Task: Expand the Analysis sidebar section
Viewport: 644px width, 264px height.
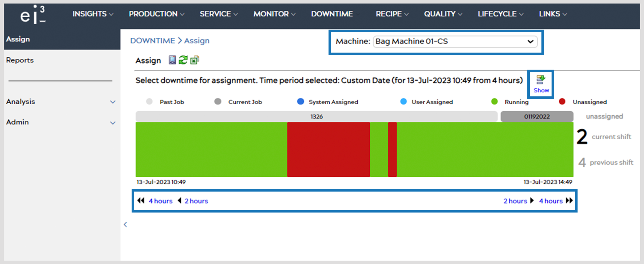Action: [61, 102]
